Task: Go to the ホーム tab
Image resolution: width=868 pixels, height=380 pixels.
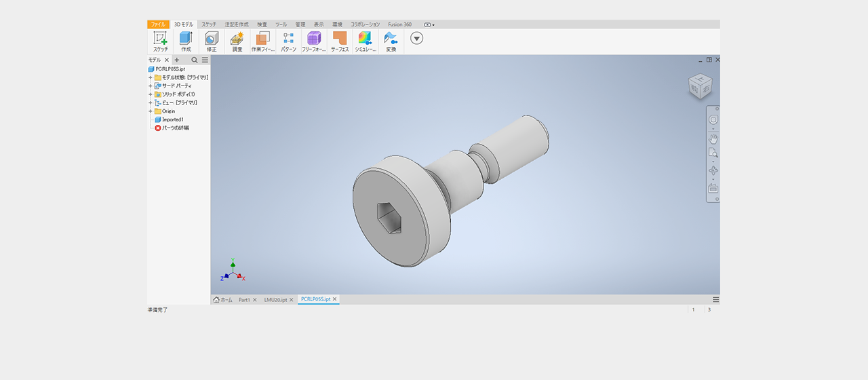Action: (x=223, y=300)
